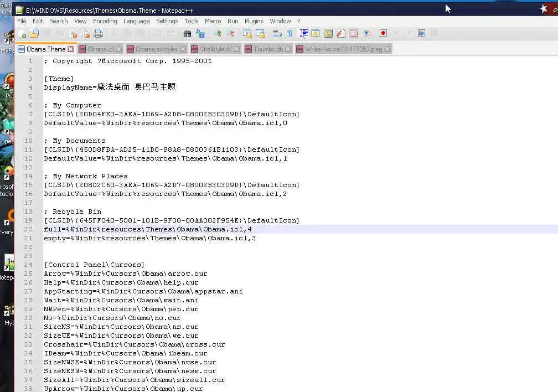Open the Tools menu
This screenshot has width=558, height=392.
pyautogui.click(x=192, y=21)
